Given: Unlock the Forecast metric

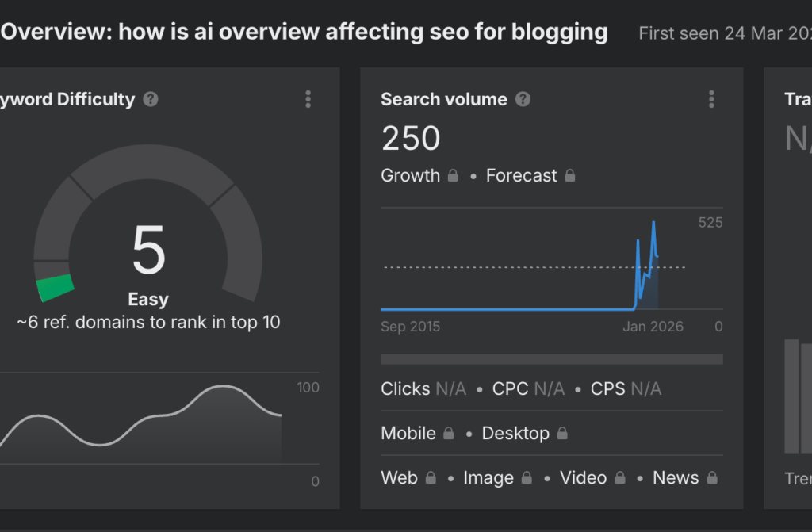Looking at the screenshot, I should pyautogui.click(x=569, y=176).
